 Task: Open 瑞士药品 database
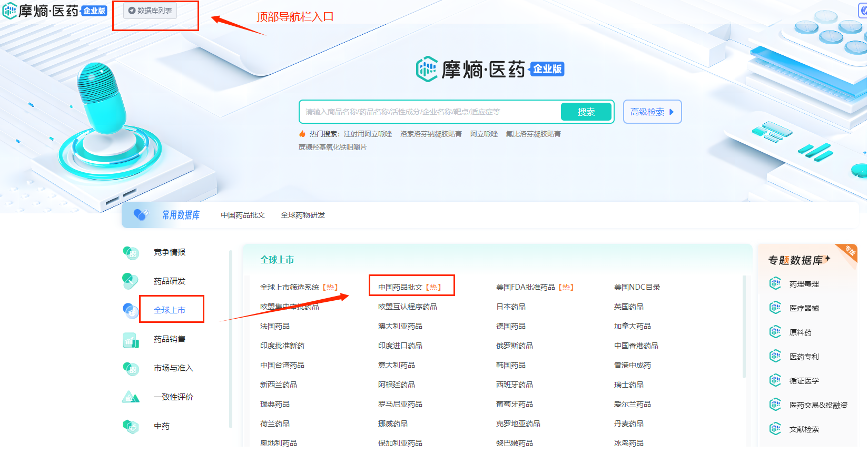[629, 385]
